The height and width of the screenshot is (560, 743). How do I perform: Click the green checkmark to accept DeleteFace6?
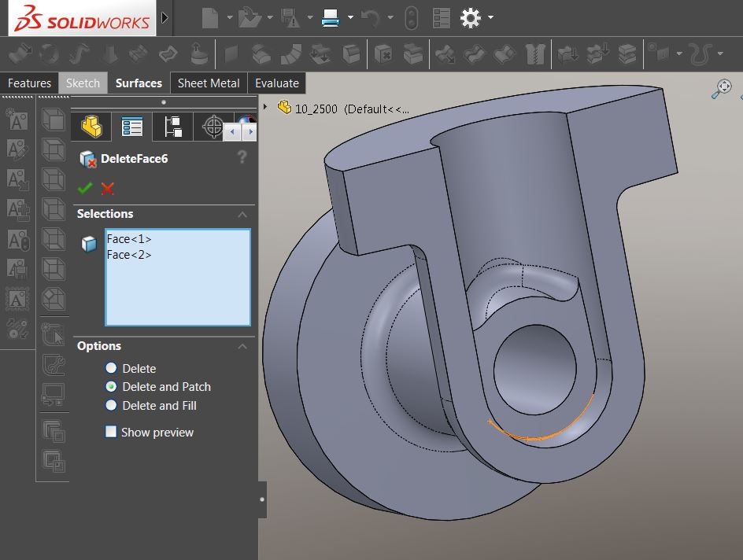(x=85, y=188)
